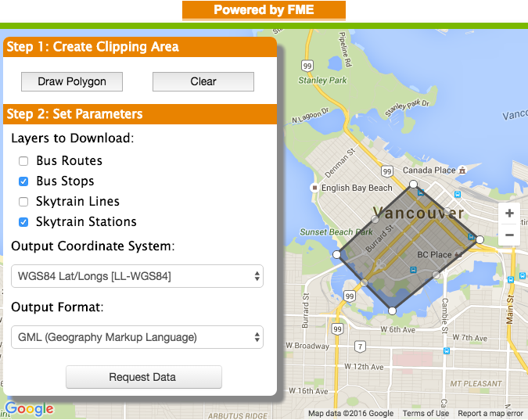Enable the Bus Routes layer checkbox
Image resolution: width=528 pixels, height=420 pixels.
[23, 161]
